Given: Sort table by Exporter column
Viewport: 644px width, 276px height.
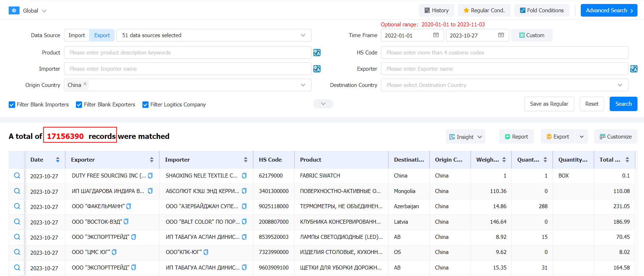Looking at the screenshot, I should tap(151, 160).
